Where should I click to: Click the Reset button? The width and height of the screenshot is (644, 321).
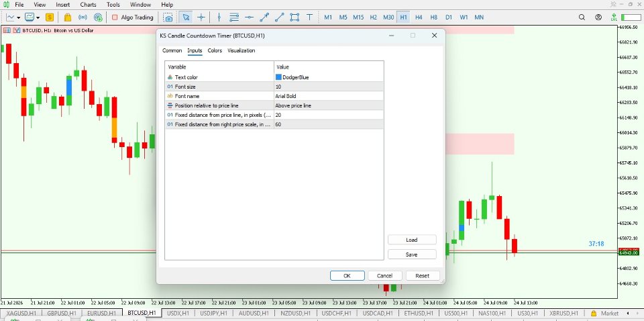[x=423, y=276]
